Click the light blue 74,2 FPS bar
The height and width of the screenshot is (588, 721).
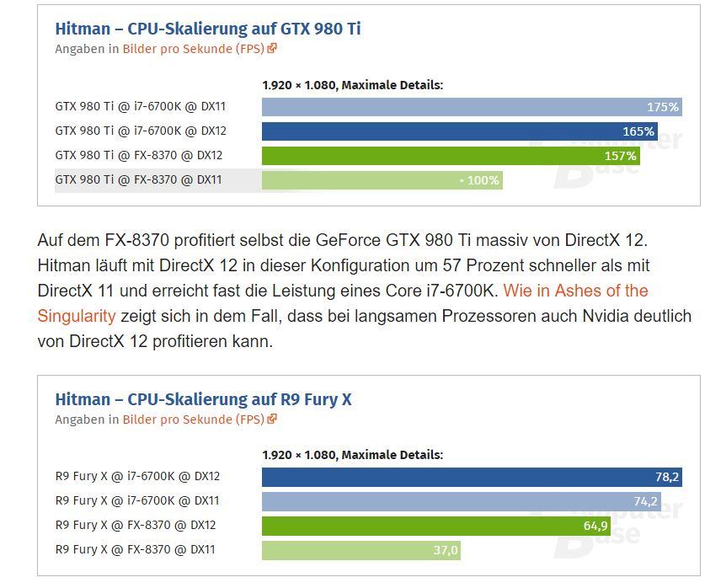pyautogui.click(x=461, y=501)
